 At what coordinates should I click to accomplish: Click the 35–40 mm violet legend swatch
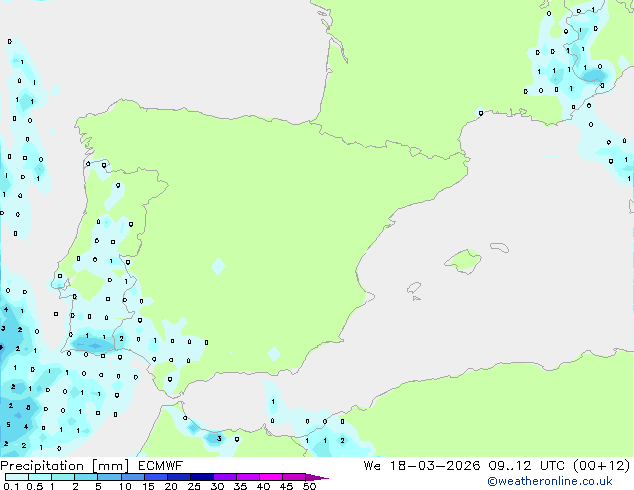(x=247, y=477)
